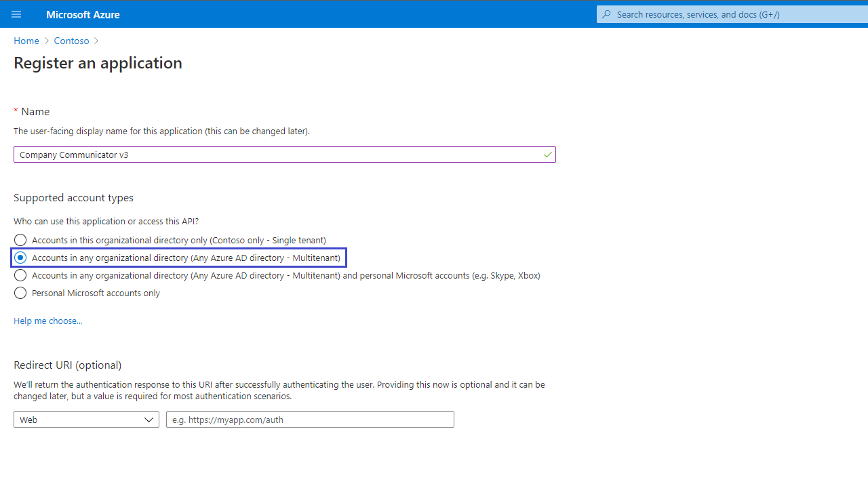The height and width of the screenshot is (488, 868).
Task: Click the user-facing display name description text
Action: pyautogui.click(x=161, y=131)
